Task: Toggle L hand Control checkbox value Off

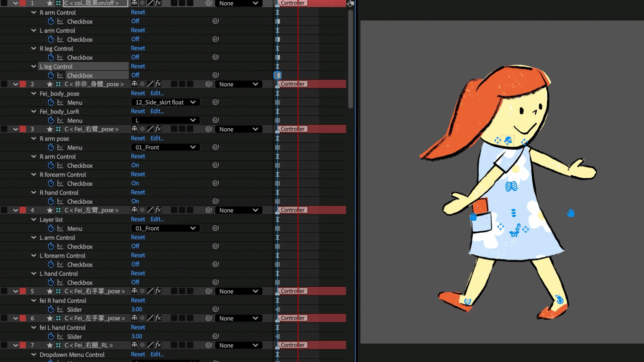Action: tap(135, 283)
